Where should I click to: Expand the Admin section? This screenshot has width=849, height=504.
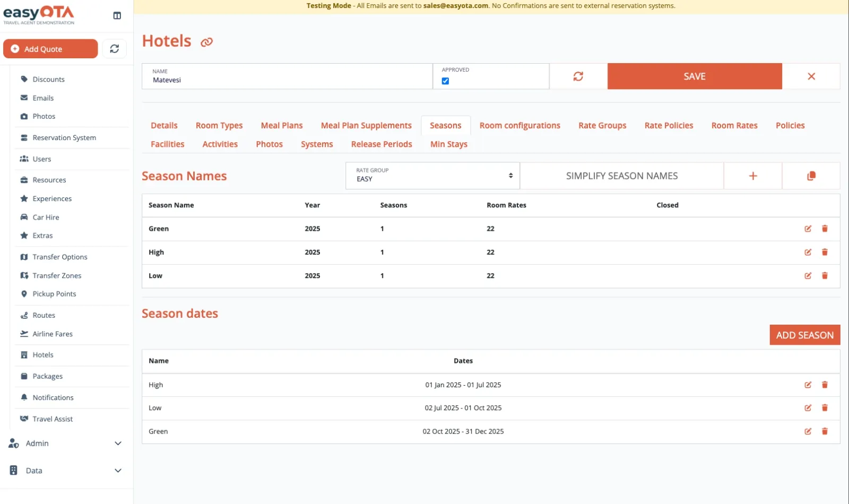point(66,443)
